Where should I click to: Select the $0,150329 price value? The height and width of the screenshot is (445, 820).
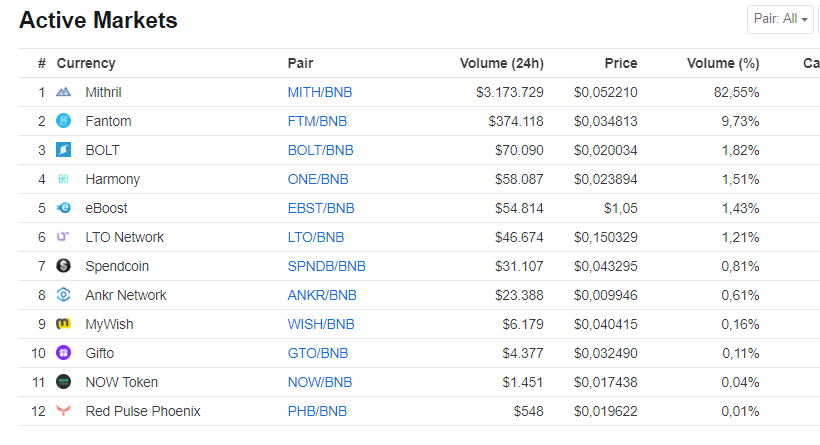tap(606, 237)
